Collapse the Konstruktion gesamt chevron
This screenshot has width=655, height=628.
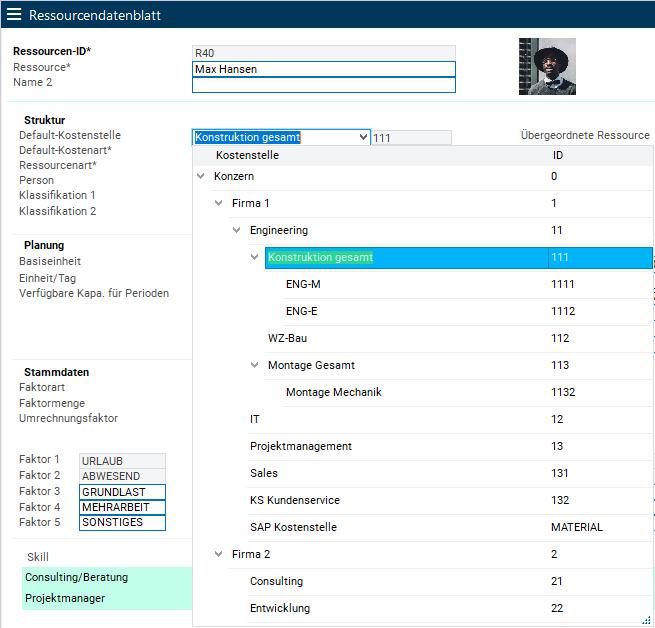255,258
